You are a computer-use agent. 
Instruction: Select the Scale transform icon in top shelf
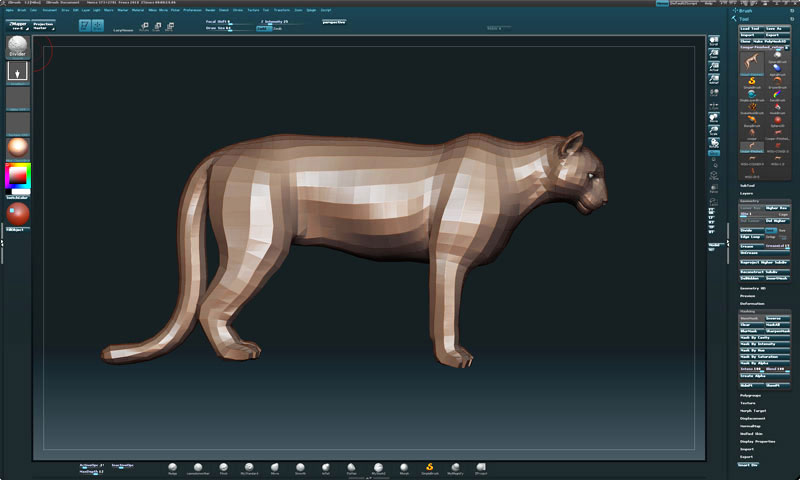[x=157, y=27]
